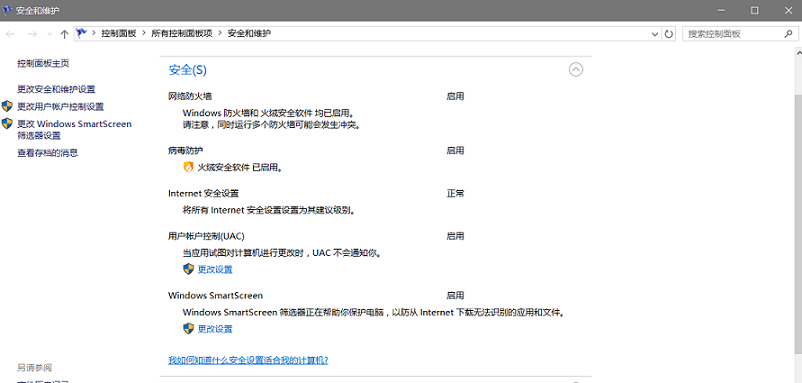The width and height of the screenshot is (802, 383).
Task: Click 更改设置 link under Windows SmartScreen
Action: point(215,329)
